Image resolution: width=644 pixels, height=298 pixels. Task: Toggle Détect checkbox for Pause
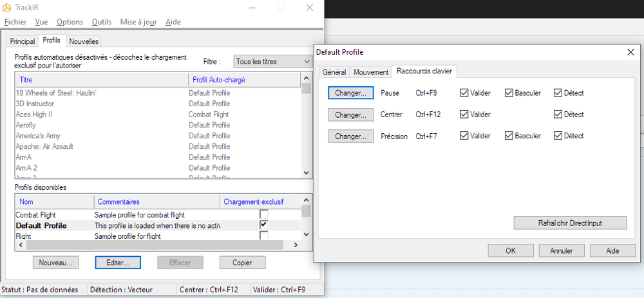pyautogui.click(x=558, y=93)
